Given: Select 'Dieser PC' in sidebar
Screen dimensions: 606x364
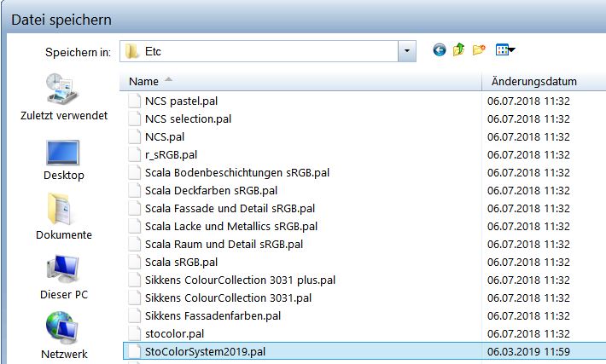Looking at the screenshot, I should coord(63,276).
